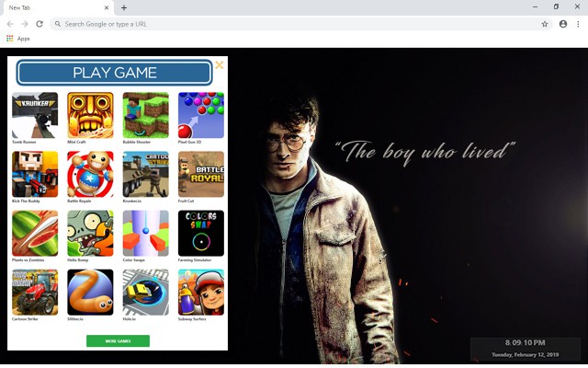The image size is (588, 368).
Task: Launch the watermelon slicing fruit game icon
Action: pos(35,233)
